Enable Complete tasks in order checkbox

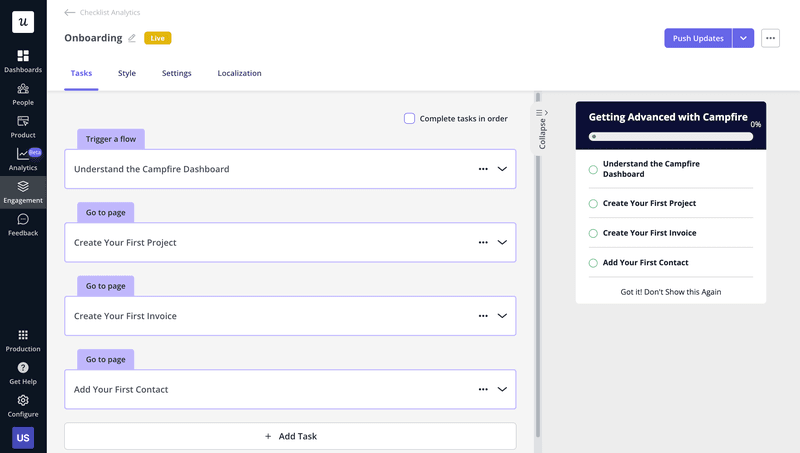pos(410,118)
